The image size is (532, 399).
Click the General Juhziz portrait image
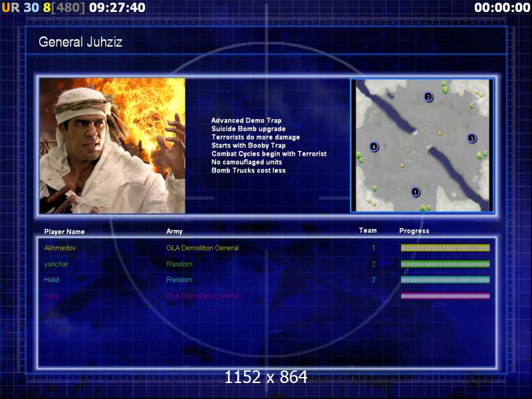click(112, 146)
